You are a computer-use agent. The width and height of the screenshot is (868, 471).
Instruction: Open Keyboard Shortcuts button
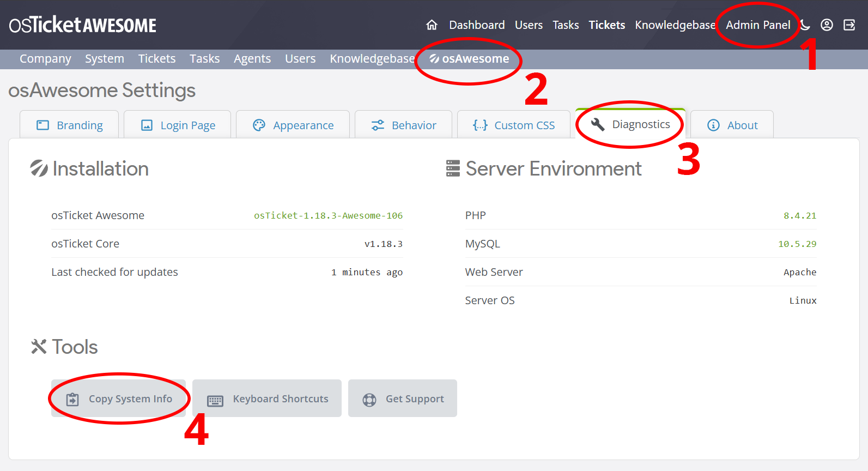tap(267, 398)
